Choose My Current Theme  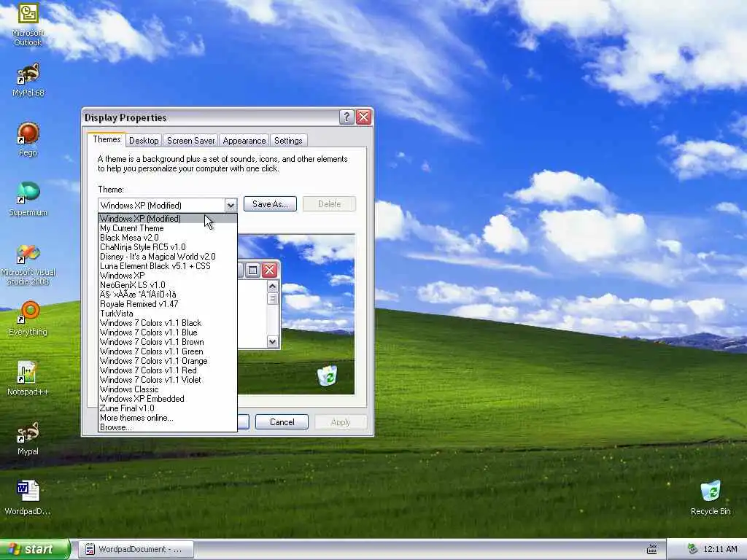point(167,228)
